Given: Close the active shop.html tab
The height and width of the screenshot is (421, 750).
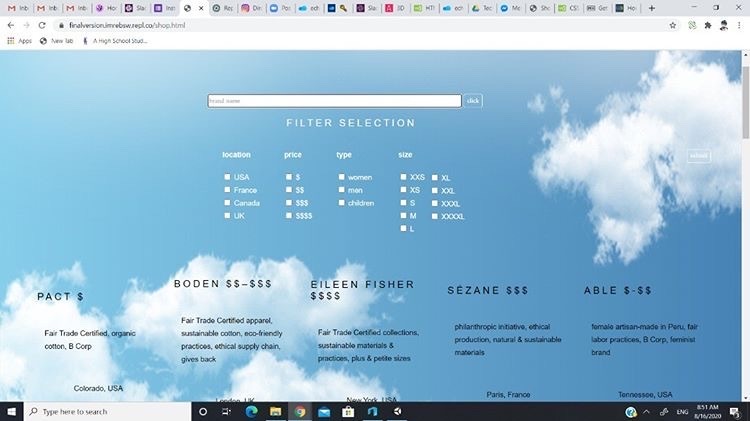Looking at the screenshot, I should tap(201, 8).
